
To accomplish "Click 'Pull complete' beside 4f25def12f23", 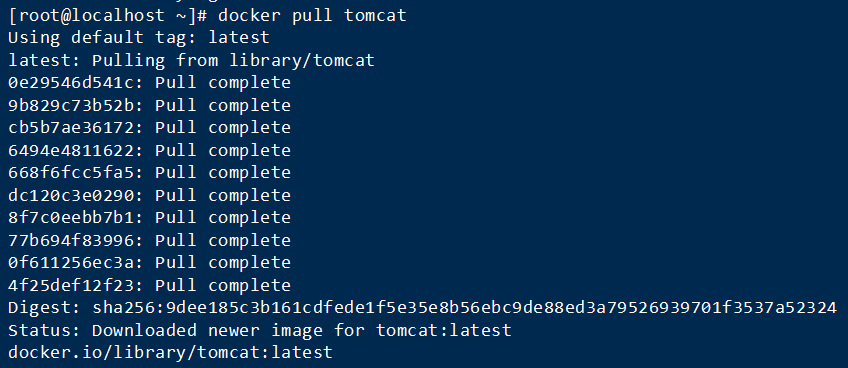I will pos(223,285).
